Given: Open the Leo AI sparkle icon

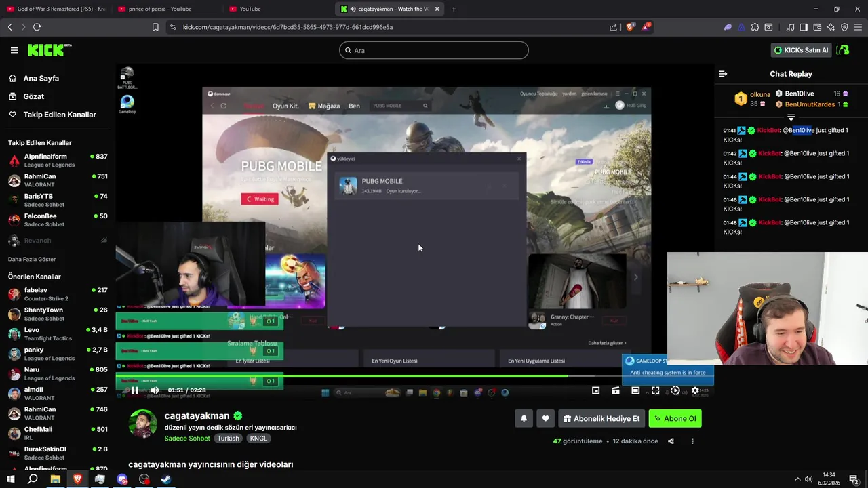Looking at the screenshot, I should coord(831,27).
